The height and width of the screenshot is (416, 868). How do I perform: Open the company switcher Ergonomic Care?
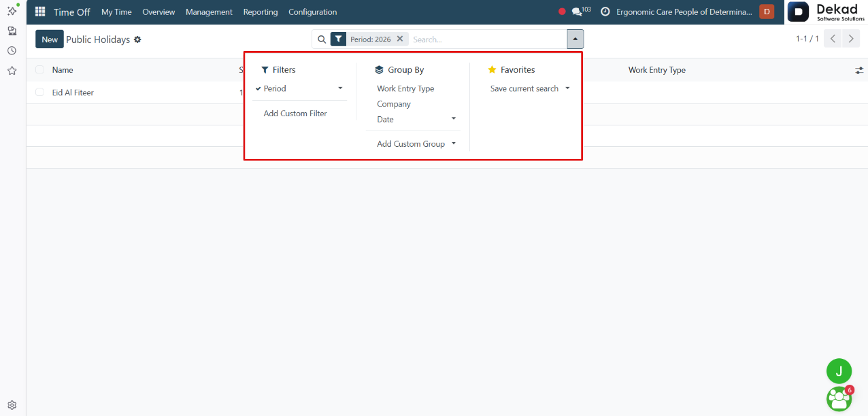click(x=684, y=12)
